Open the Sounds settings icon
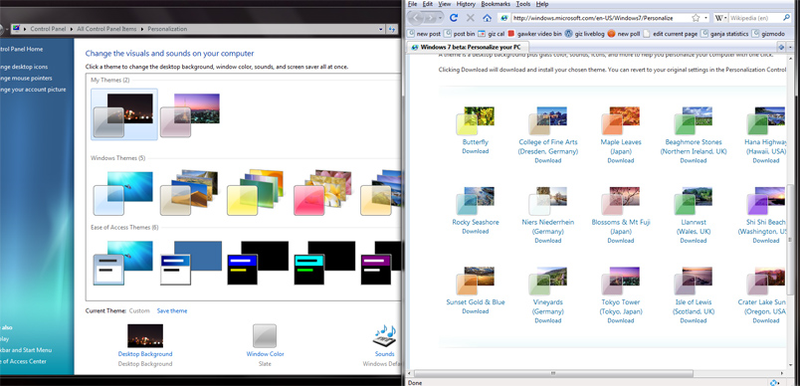The width and height of the screenshot is (800, 386). click(x=385, y=336)
